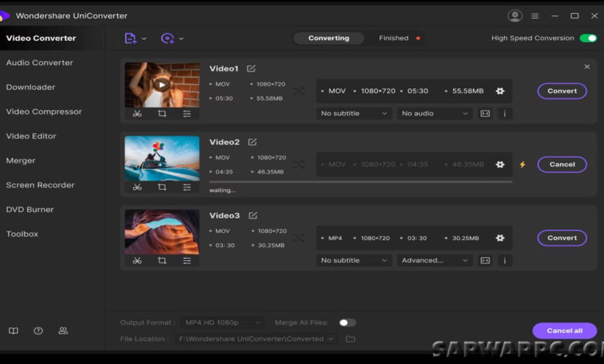Click effects list icon under Video2
Viewport: 604px width, 364px height.
187,187
